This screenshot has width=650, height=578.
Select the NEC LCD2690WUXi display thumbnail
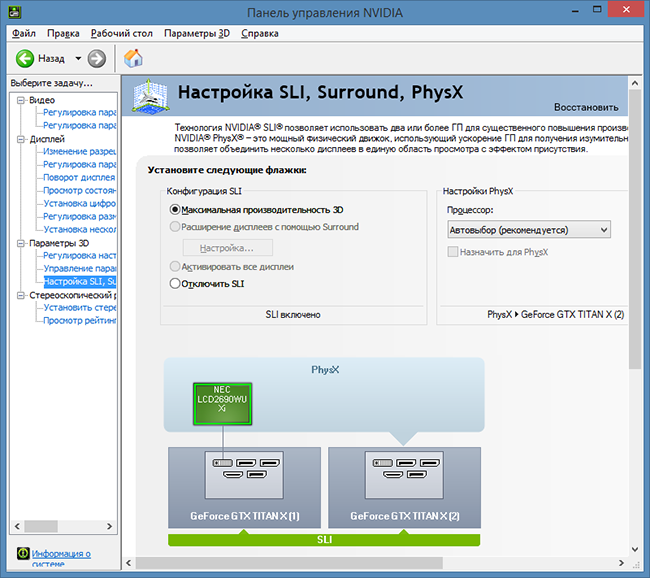coord(223,404)
